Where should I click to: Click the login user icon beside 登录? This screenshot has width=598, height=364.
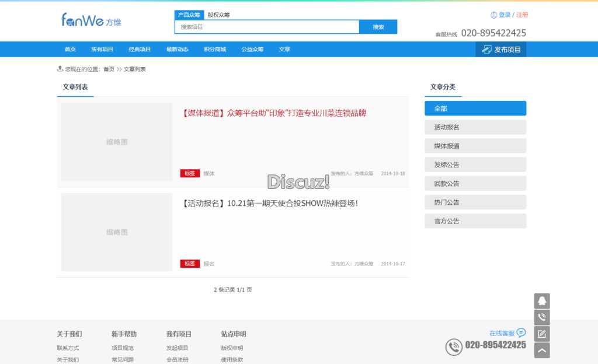(x=493, y=15)
